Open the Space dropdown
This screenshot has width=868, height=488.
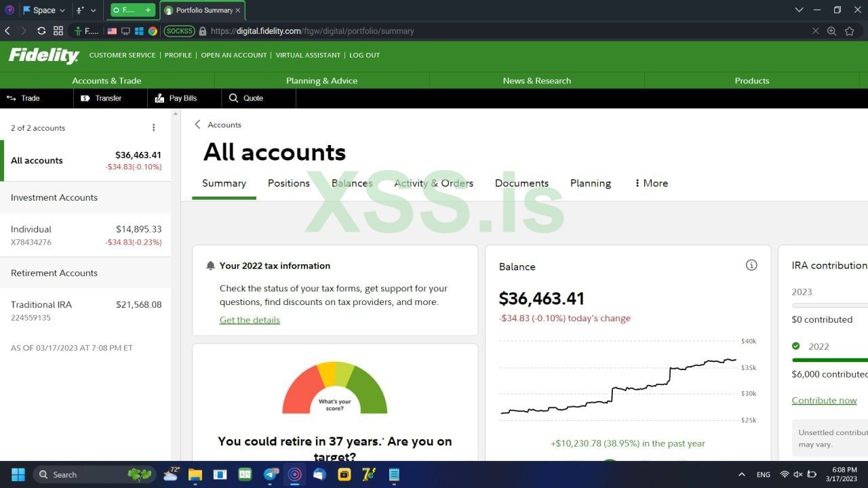coord(44,10)
